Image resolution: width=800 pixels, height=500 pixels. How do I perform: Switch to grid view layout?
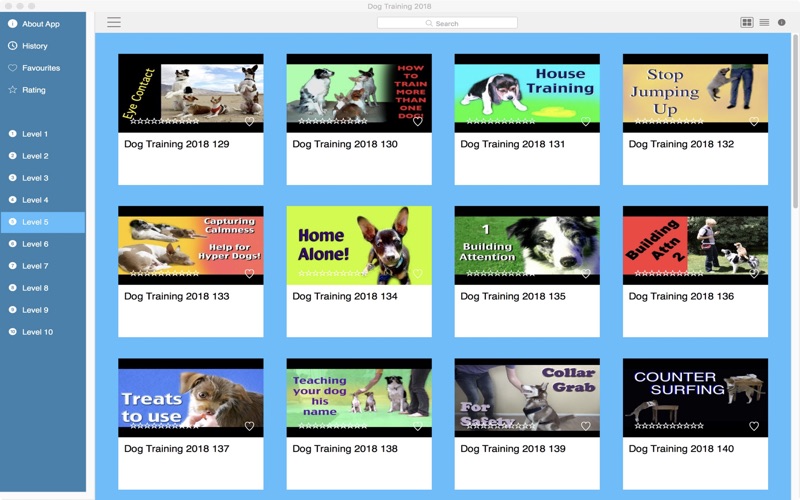click(x=746, y=22)
